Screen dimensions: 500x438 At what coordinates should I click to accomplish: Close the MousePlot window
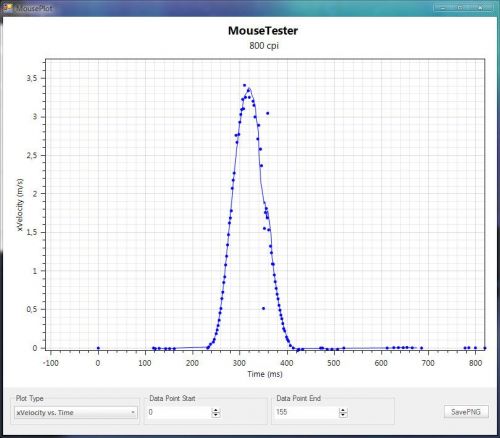click(480, 7)
